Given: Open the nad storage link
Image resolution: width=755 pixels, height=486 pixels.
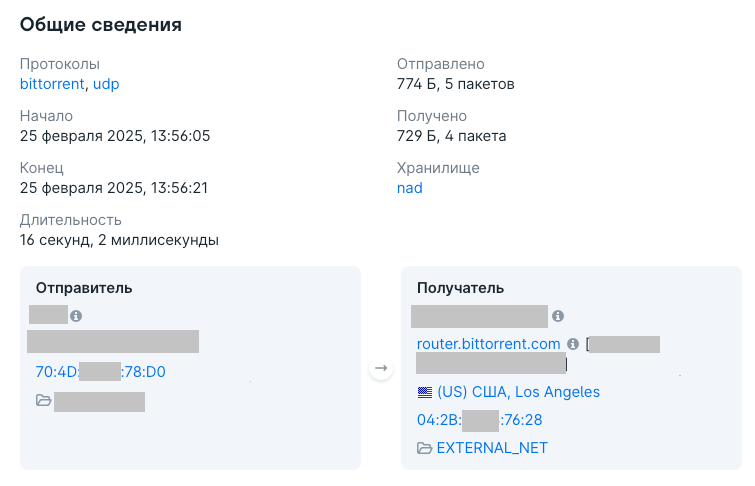Looking at the screenshot, I should point(409,188).
